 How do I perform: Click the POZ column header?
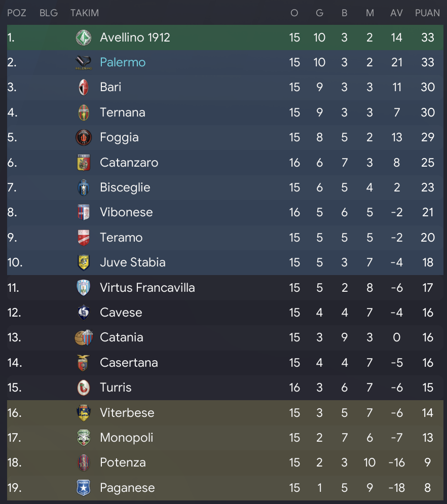point(17,13)
